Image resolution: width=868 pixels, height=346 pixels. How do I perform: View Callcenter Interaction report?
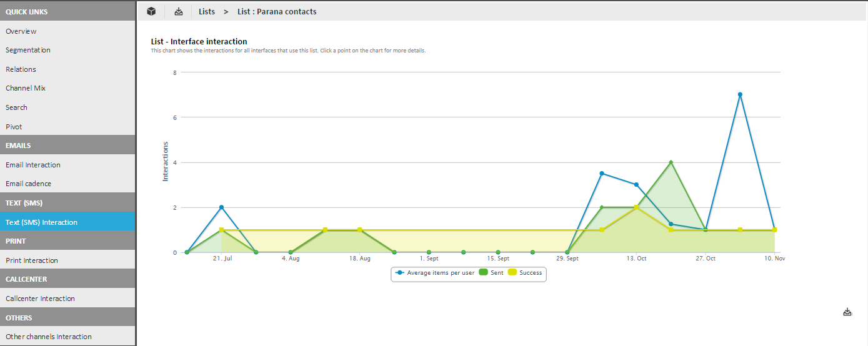coord(40,299)
